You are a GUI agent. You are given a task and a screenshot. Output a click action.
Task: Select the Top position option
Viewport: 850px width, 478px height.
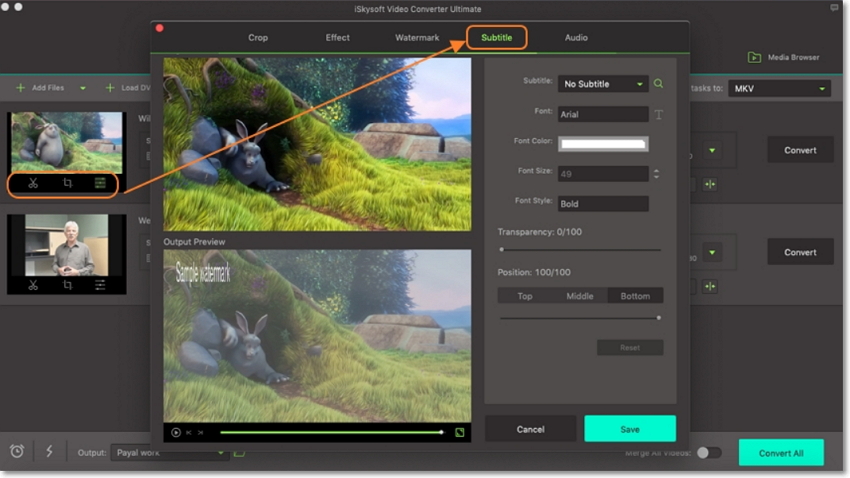[x=524, y=296]
